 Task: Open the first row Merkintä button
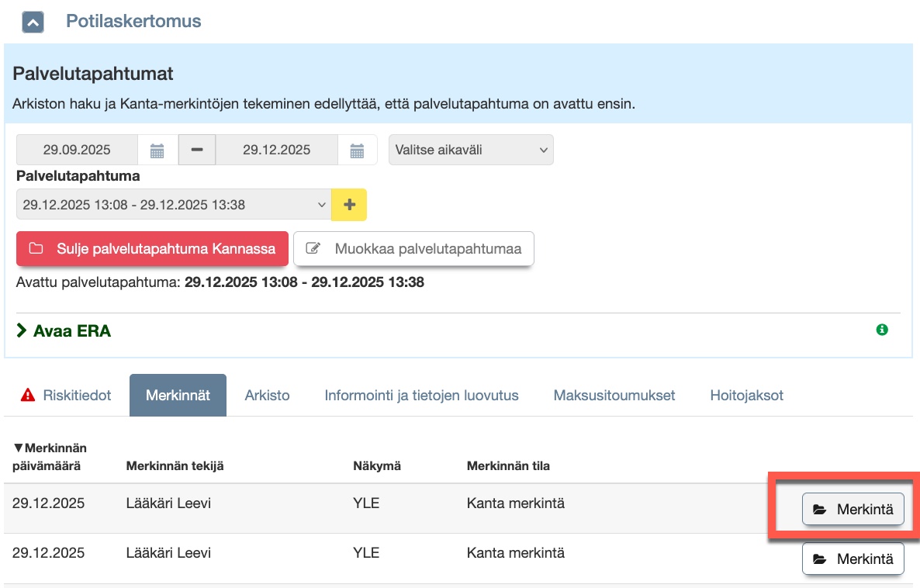853,510
